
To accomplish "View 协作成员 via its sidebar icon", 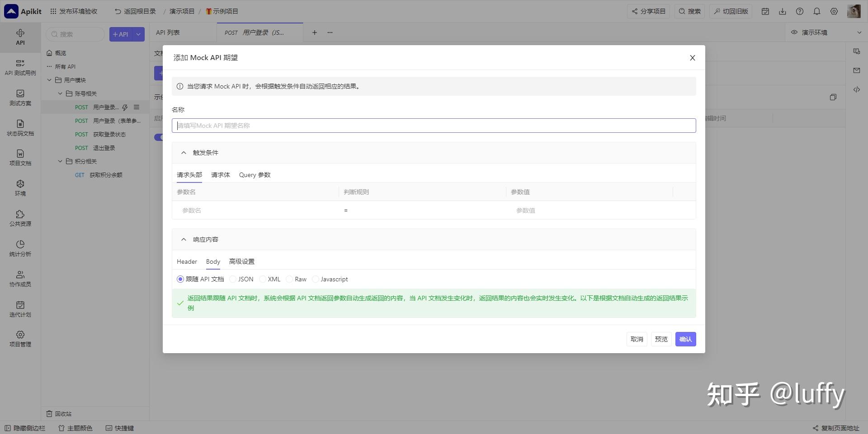I will (x=20, y=279).
